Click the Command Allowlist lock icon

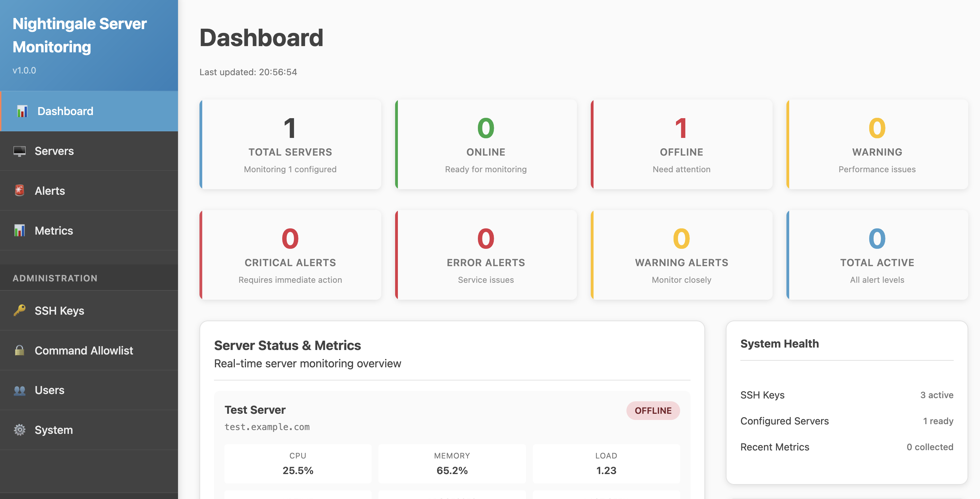coord(19,350)
